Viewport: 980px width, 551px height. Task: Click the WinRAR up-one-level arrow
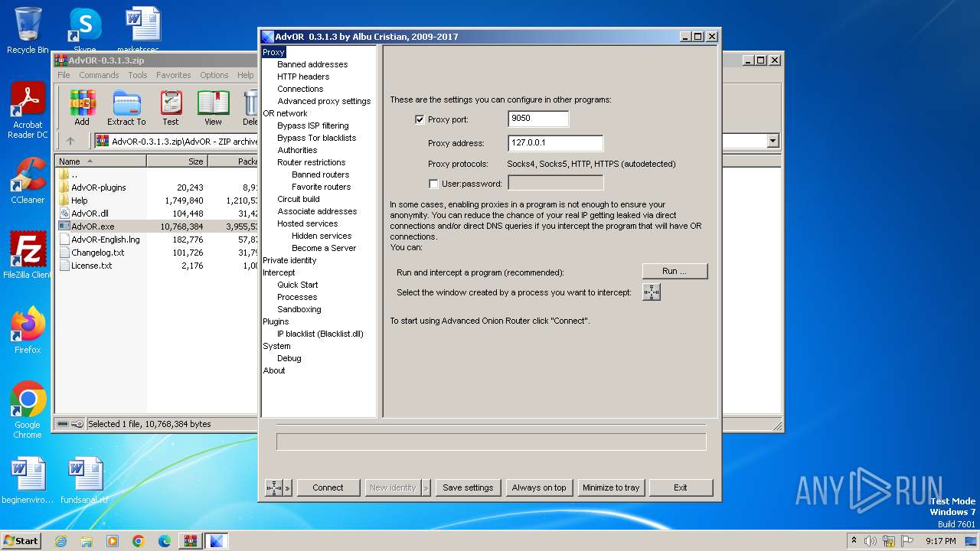[x=70, y=141]
